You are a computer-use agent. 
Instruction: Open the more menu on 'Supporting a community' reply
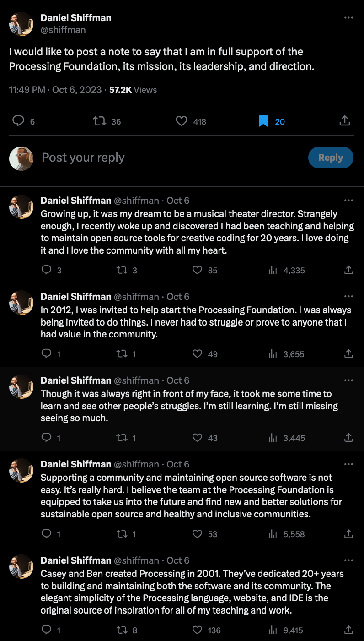point(348,464)
